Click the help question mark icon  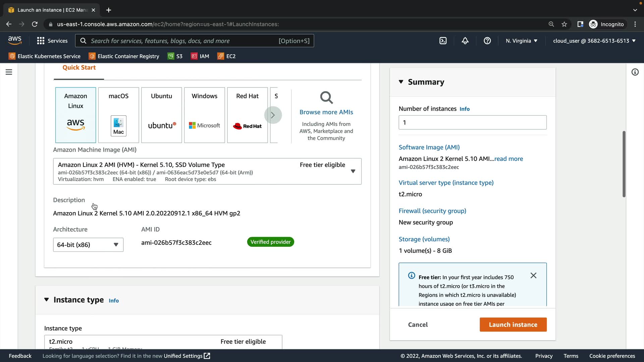coord(487,41)
